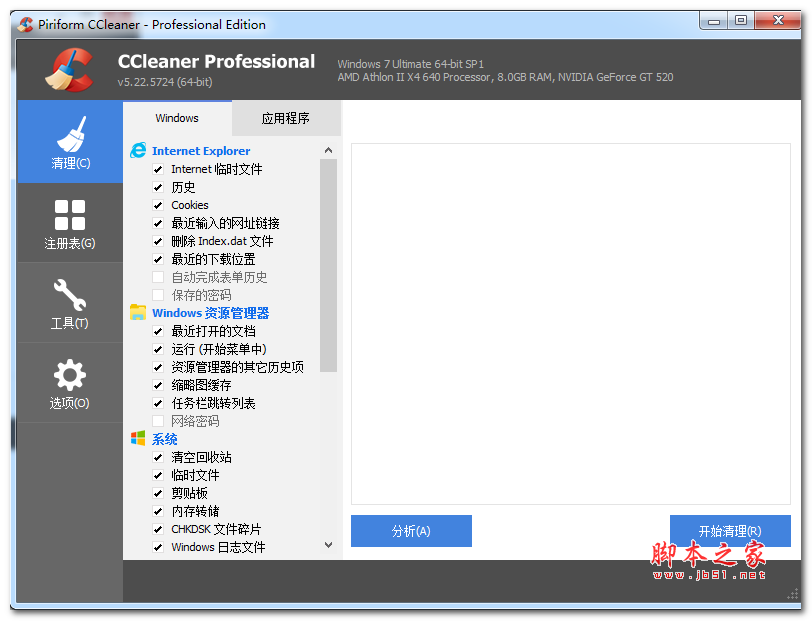812x621 pixels.
Task: Click the 系统 Windows flag icon
Action: (x=138, y=439)
